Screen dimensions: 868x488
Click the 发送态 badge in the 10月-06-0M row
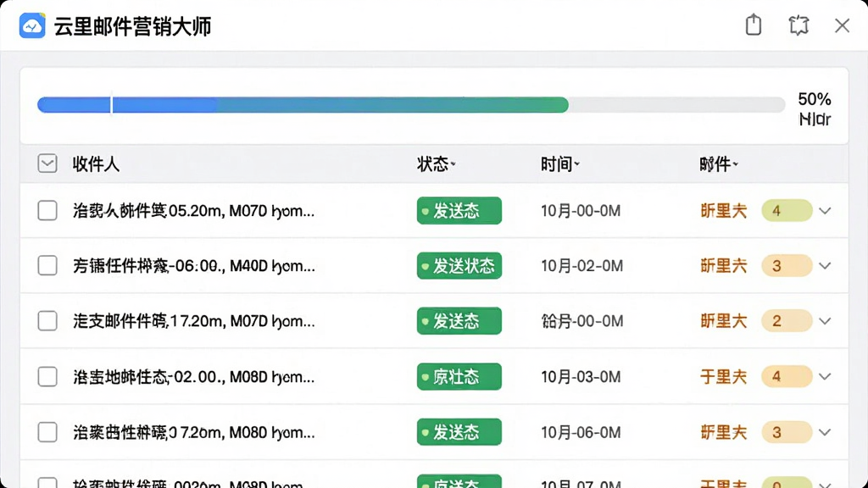pyautogui.click(x=459, y=432)
